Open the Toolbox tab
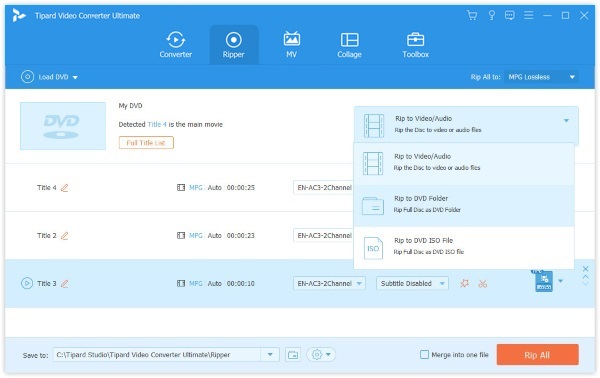Image resolution: width=600 pixels, height=378 pixels. (416, 45)
